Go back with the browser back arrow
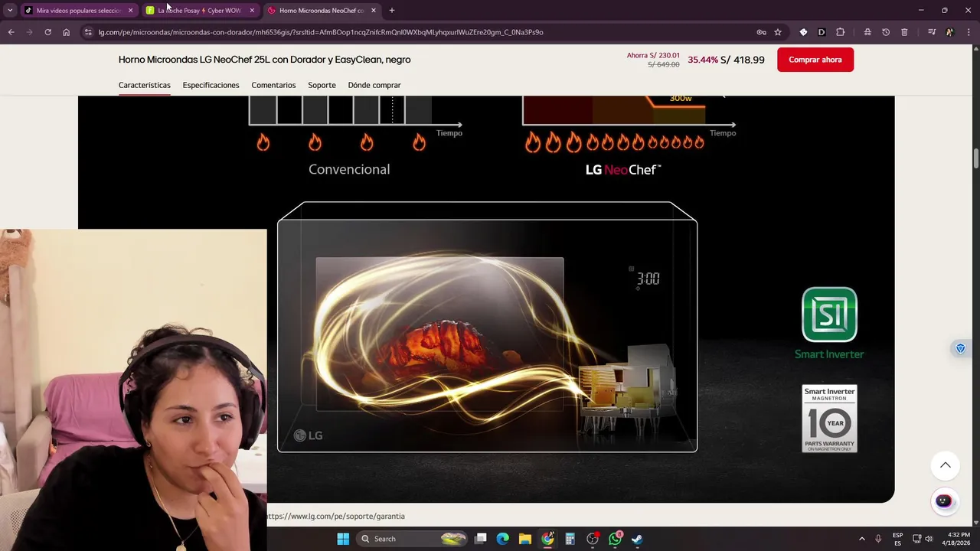Viewport: 980px width, 551px height. click(x=11, y=32)
